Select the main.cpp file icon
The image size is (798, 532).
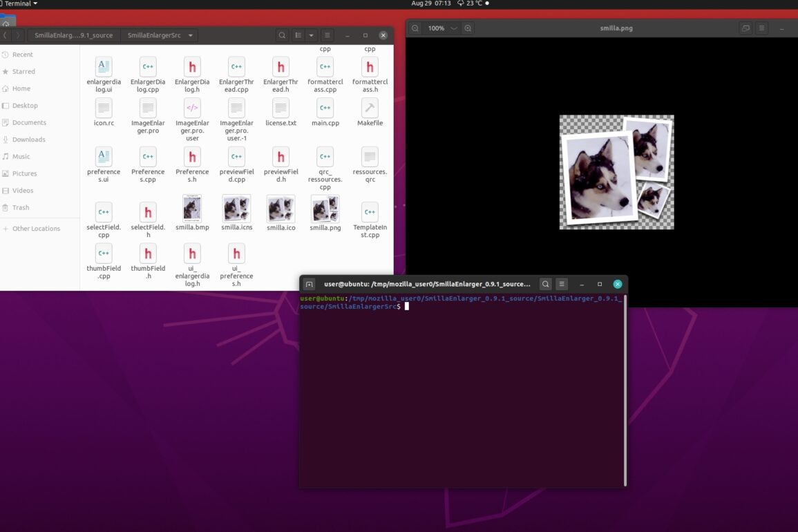pos(325,108)
